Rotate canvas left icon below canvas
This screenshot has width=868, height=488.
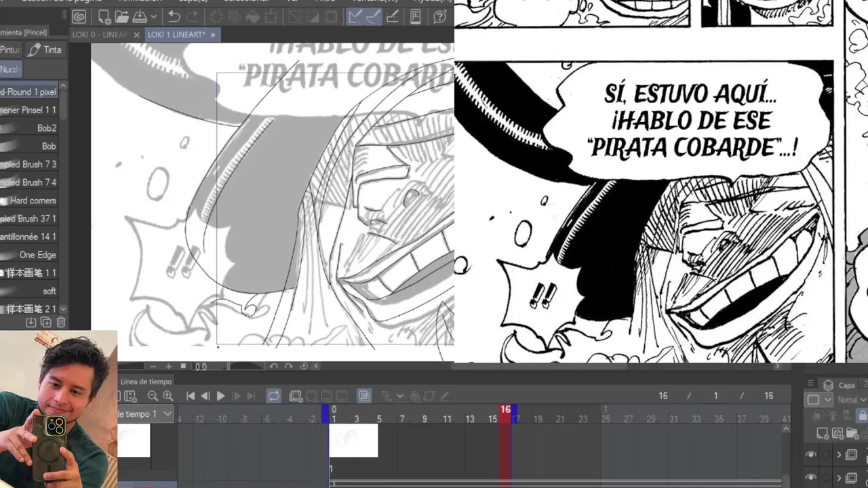[273, 367]
